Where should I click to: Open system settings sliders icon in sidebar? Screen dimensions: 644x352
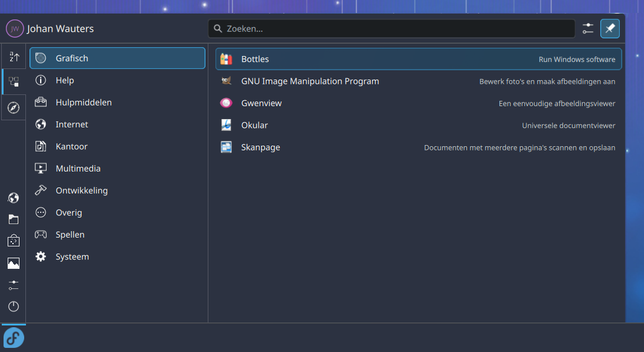[14, 285]
